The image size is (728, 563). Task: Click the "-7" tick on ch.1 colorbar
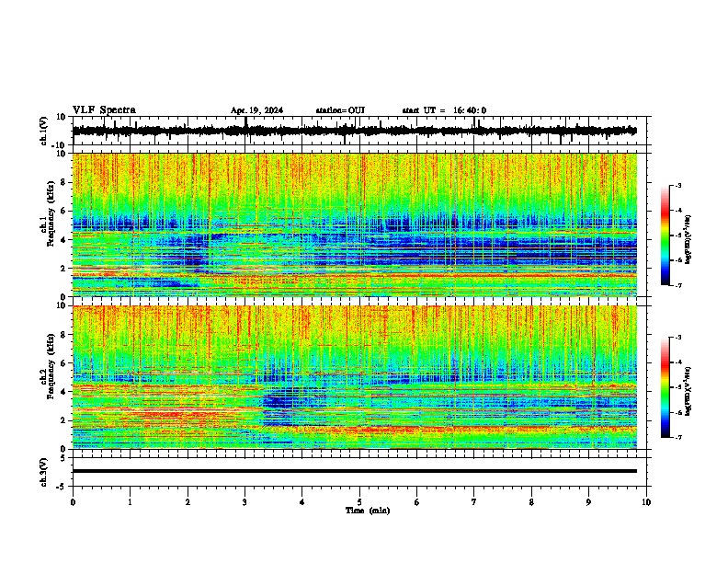678,285
